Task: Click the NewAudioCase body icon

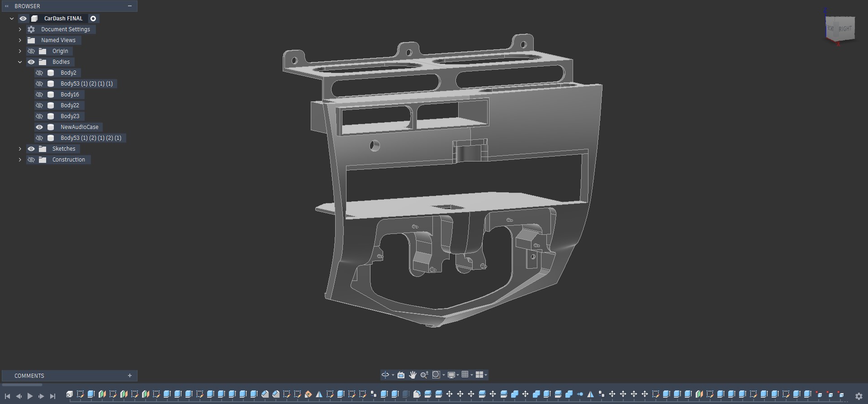Action: 51,127
